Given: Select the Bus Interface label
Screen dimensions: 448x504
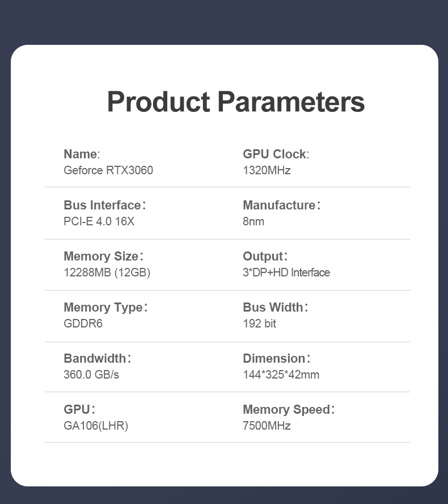Looking at the screenshot, I should 105,205.
